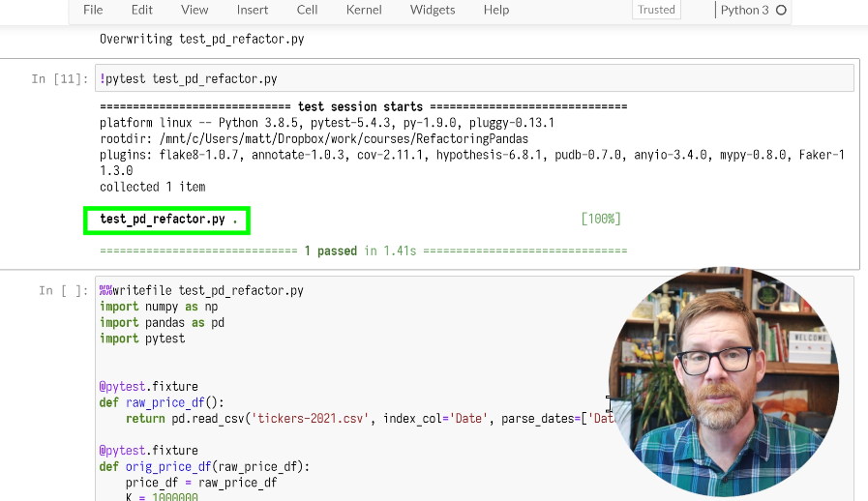This screenshot has width=868, height=501.
Task: Open the File menu
Action: point(93,10)
